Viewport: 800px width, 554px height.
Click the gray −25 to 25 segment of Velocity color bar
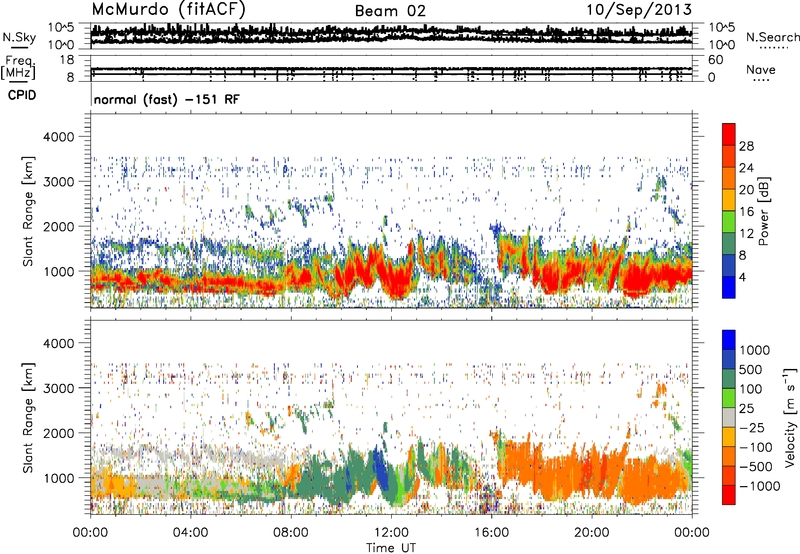tap(729, 418)
